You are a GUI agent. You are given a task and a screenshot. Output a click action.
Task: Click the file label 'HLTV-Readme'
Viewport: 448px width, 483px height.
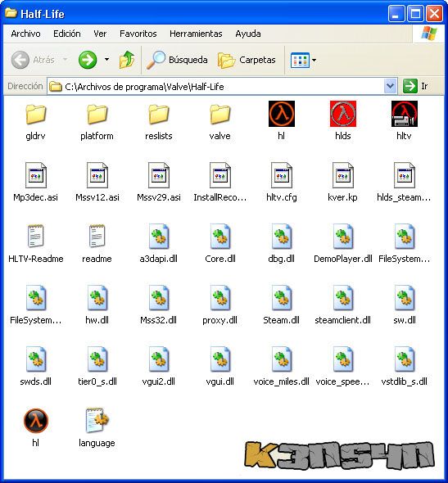click(x=36, y=259)
